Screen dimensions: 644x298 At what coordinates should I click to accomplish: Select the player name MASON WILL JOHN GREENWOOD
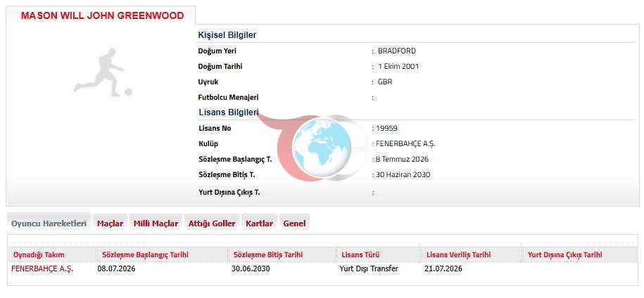[x=102, y=16]
